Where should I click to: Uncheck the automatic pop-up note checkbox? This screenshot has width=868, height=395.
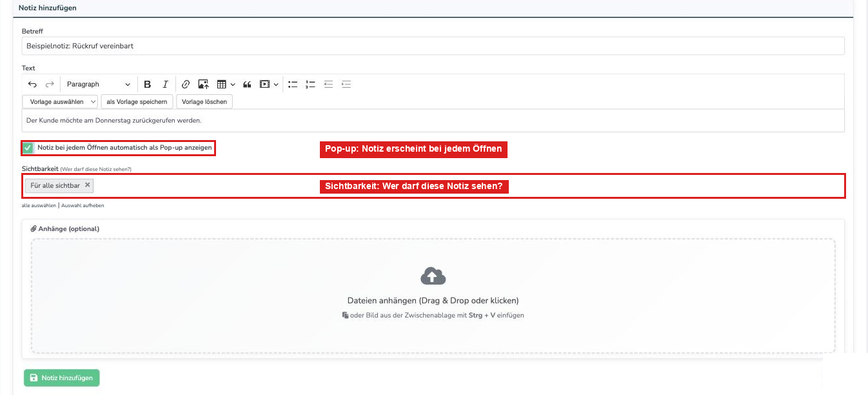pos(28,148)
